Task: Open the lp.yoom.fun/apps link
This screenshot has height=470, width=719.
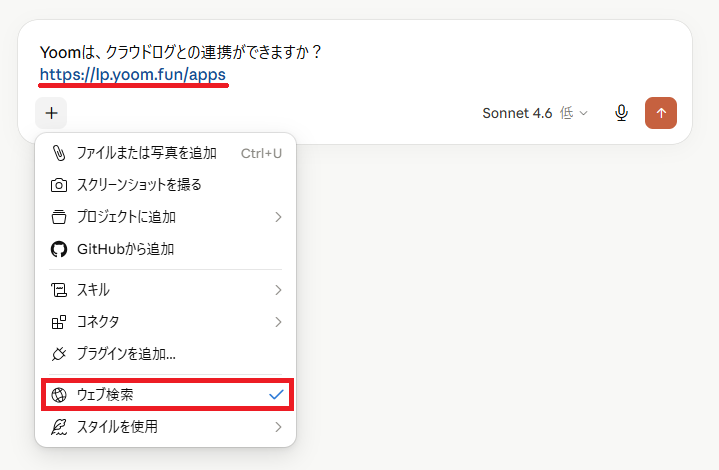Action: tap(133, 74)
